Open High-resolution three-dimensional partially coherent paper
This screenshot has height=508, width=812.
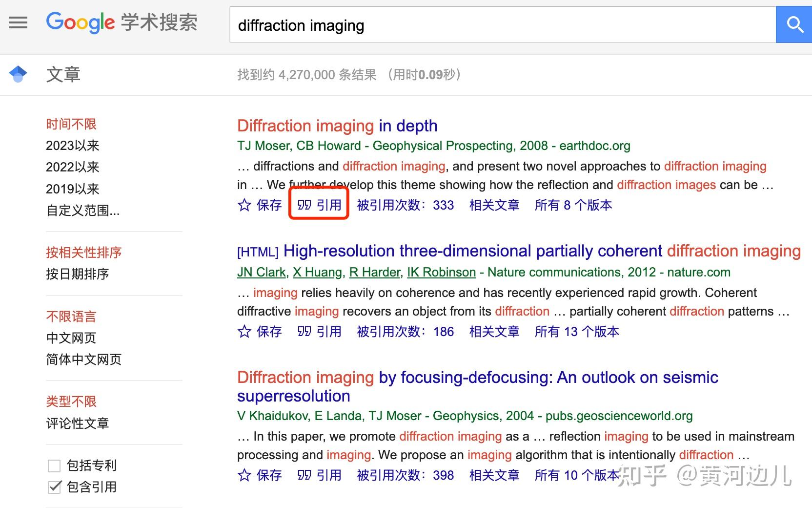(542, 251)
